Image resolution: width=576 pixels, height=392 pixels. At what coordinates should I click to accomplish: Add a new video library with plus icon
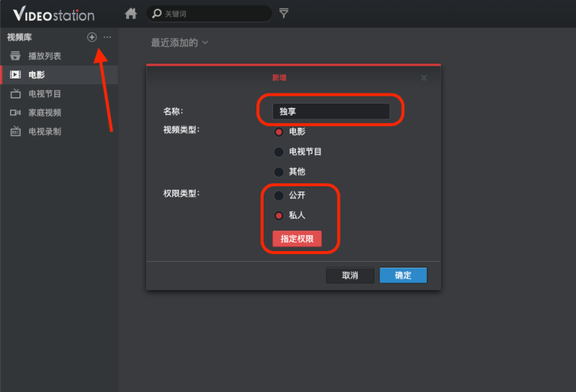click(92, 37)
